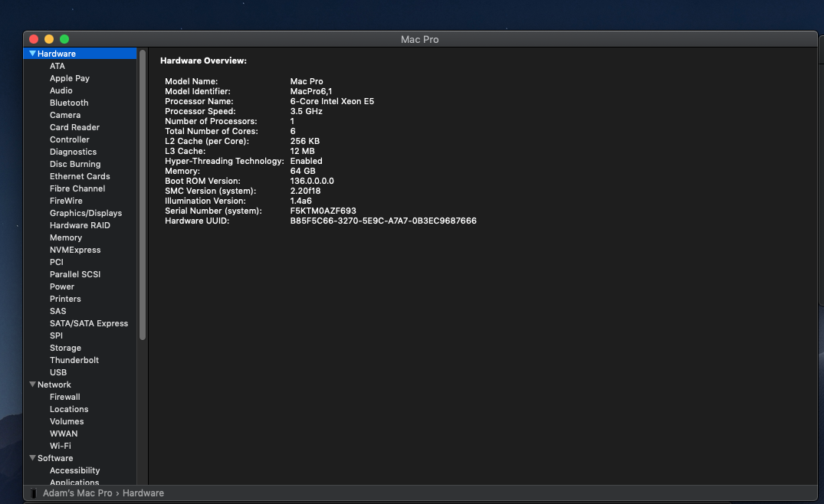Collapse the Software disclosure triangle
Viewport: 824px width, 504px height.
click(33, 458)
